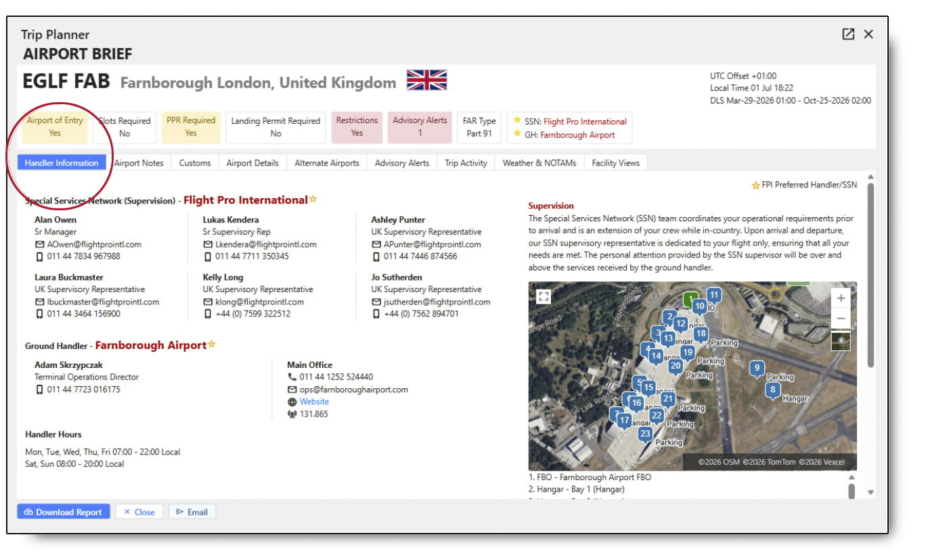Open Trip Planner in a new window
The height and width of the screenshot is (560, 926).
click(x=848, y=34)
